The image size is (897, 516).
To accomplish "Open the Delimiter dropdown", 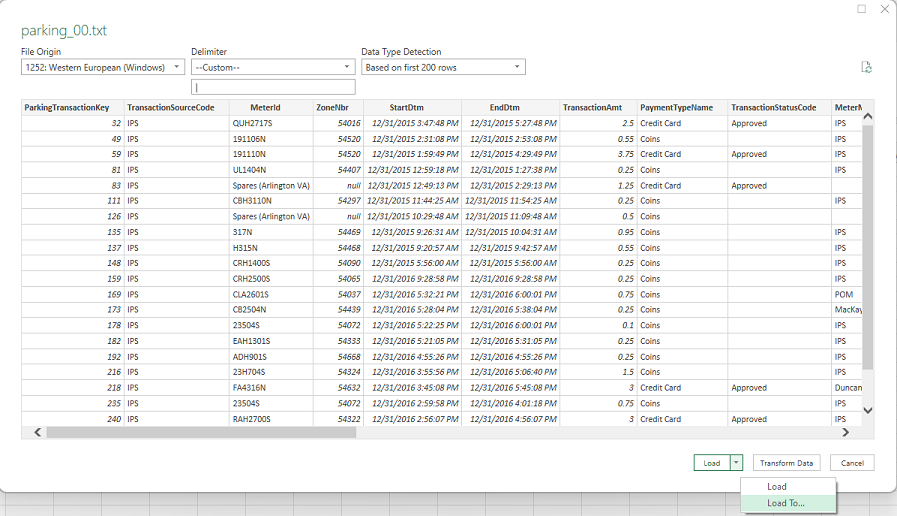I will tap(272, 67).
